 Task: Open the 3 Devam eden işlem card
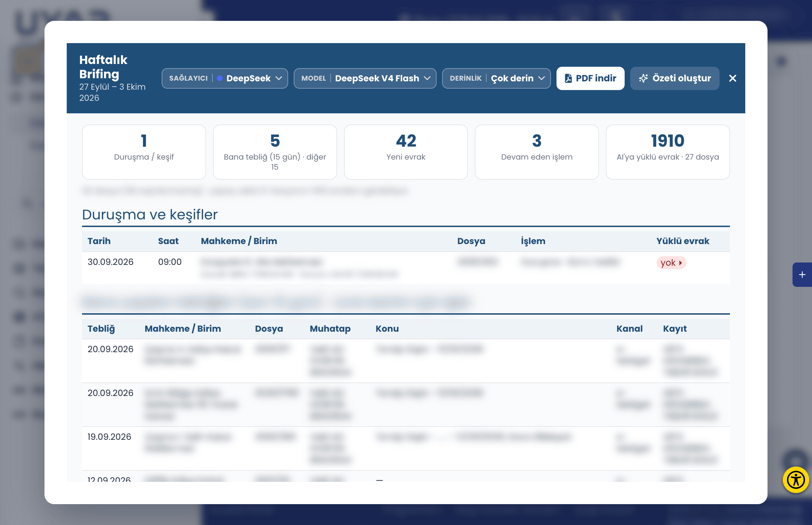point(537,152)
